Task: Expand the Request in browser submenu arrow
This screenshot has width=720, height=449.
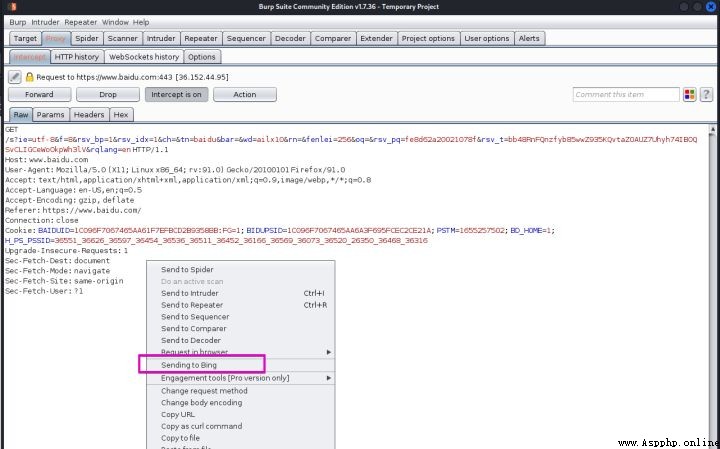Action: coord(329,352)
